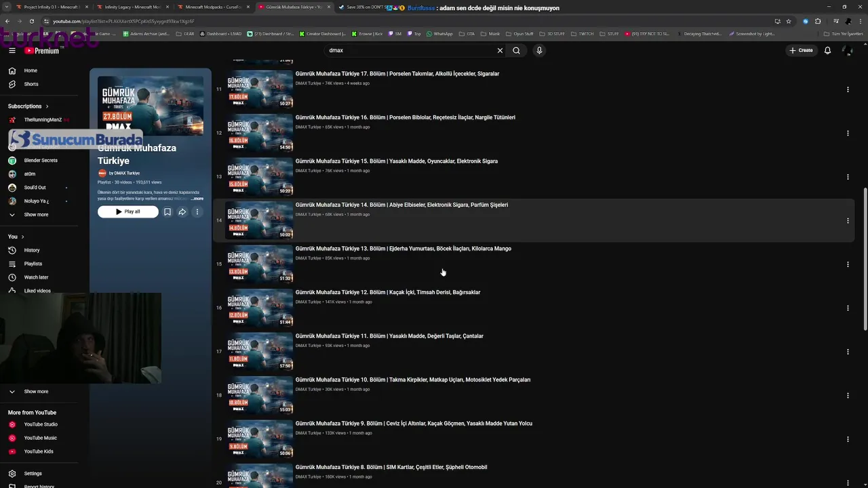The width and height of the screenshot is (868, 488).
Task: Open 16. Bölüm Porselen Biblolar video title
Action: point(406,117)
